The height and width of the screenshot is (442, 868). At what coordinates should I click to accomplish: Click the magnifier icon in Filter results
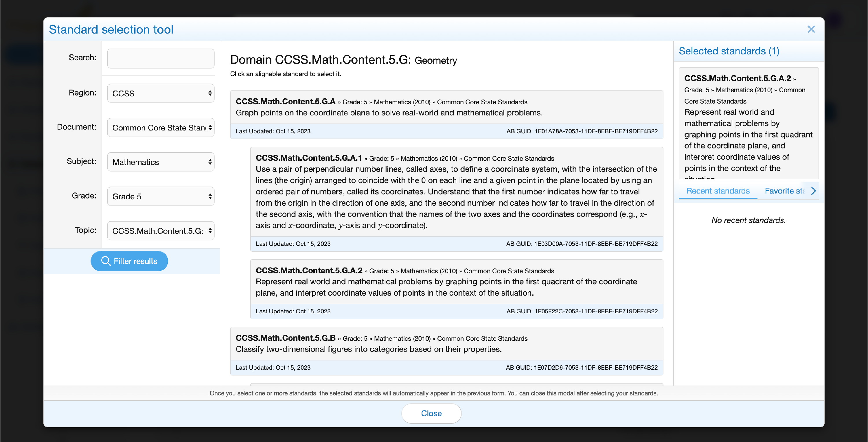[106, 261]
